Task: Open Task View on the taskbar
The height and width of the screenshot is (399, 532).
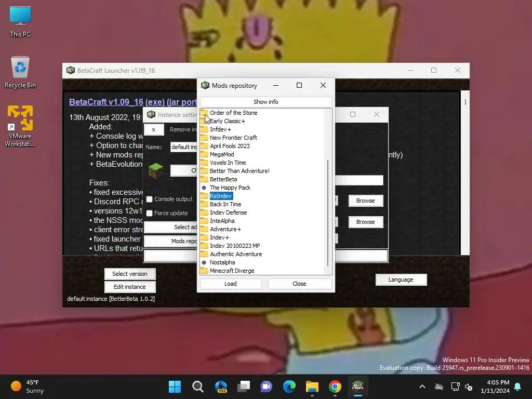Action: tap(244, 387)
